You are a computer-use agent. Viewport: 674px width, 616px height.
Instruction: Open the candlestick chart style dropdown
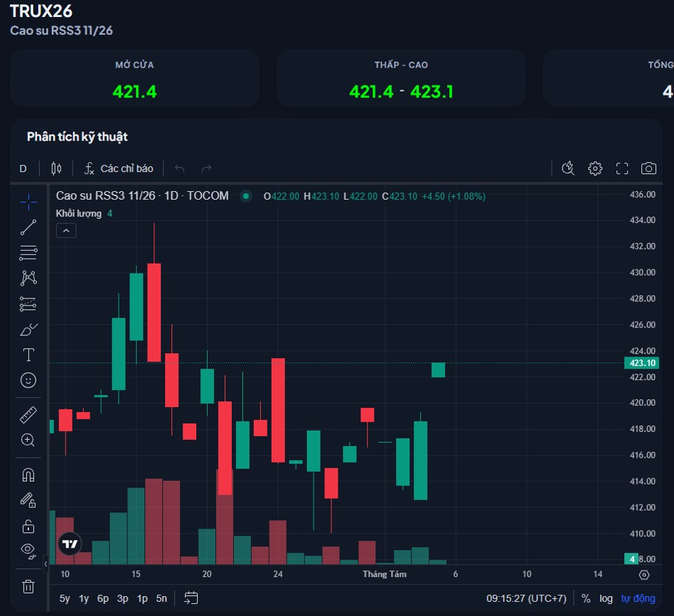[56, 168]
